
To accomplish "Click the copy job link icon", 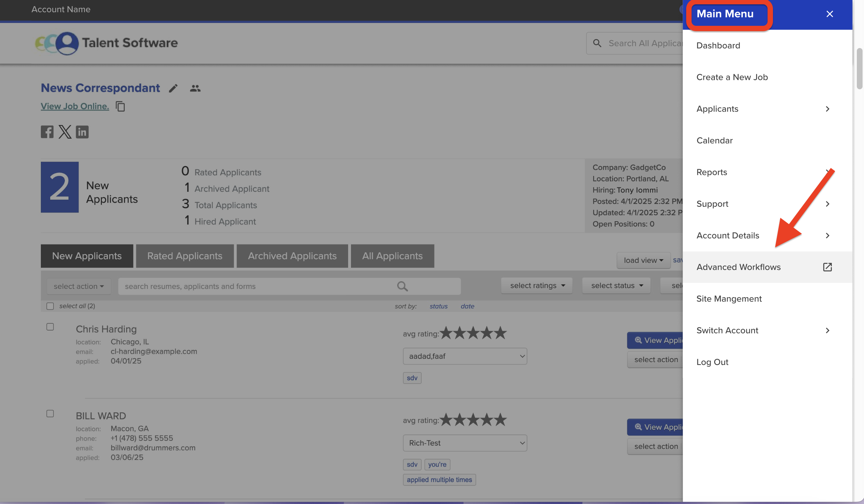I will point(120,106).
